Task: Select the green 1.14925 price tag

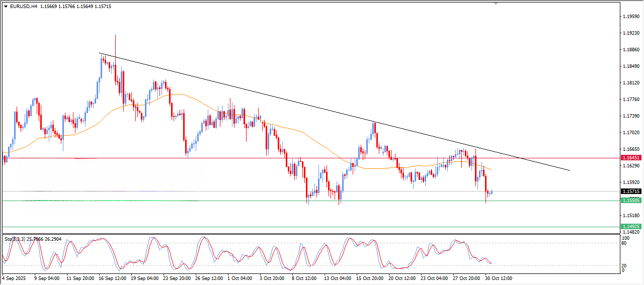Action: 631,227
